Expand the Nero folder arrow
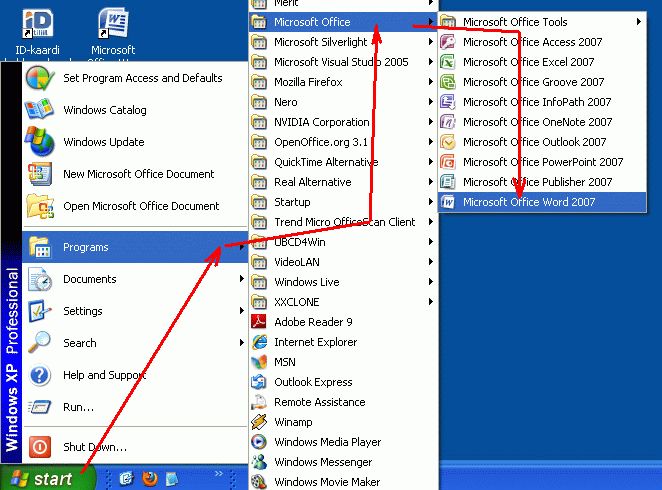This screenshot has height=490, width=662. (431, 102)
